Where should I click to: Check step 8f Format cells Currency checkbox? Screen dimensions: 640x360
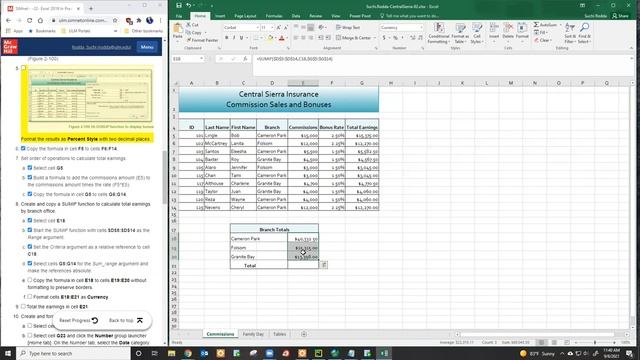pyautogui.click(x=29, y=297)
